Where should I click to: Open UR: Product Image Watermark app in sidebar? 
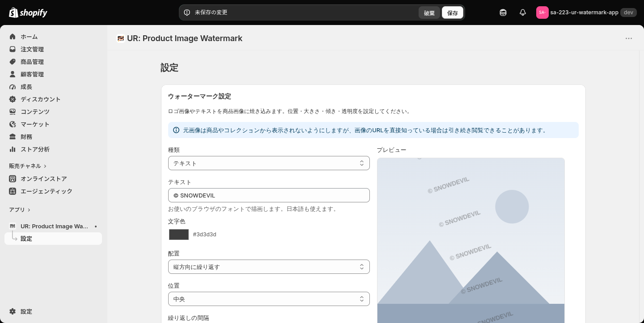tap(53, 227)
